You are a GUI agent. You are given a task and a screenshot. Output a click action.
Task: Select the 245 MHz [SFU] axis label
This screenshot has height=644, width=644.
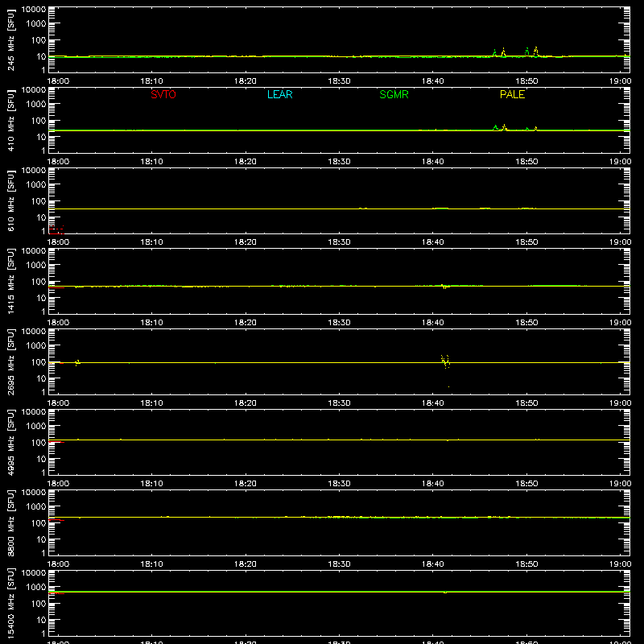(10, 39)
